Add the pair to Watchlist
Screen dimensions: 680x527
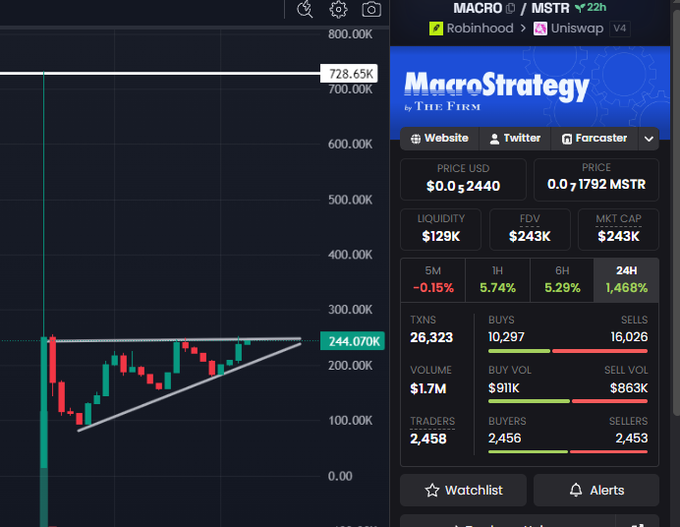pos(463,490)
